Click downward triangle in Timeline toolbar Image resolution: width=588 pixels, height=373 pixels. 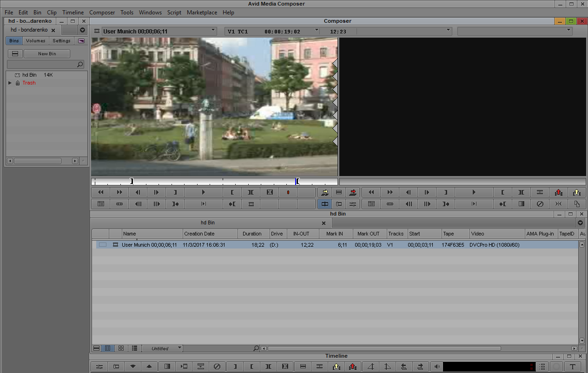click(132, 367)
